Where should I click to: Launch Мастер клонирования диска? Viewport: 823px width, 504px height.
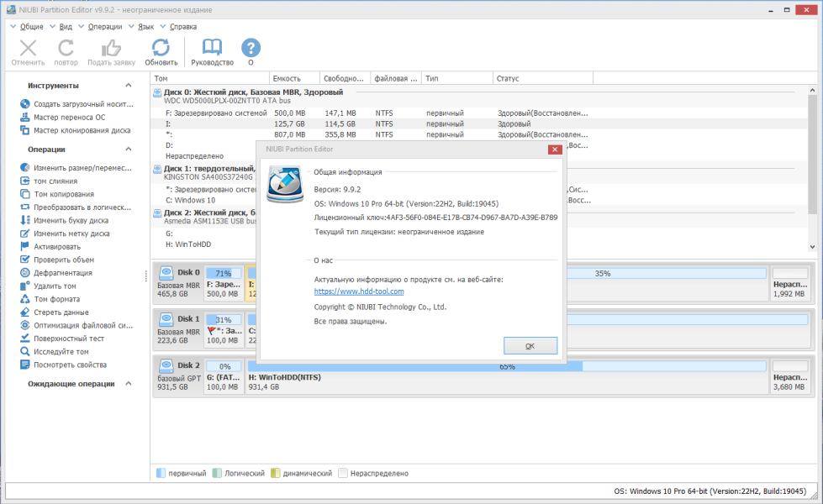[76, 130]
